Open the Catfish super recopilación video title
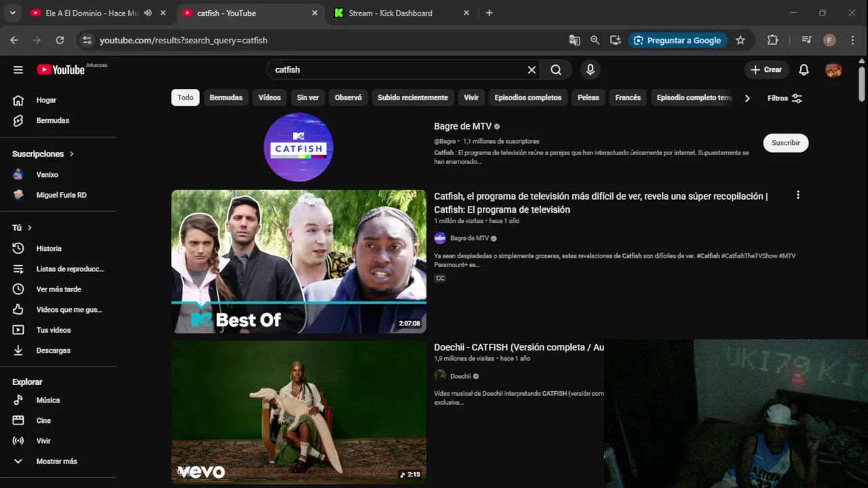Screen dimensions: 868x488 click(601, 203)
